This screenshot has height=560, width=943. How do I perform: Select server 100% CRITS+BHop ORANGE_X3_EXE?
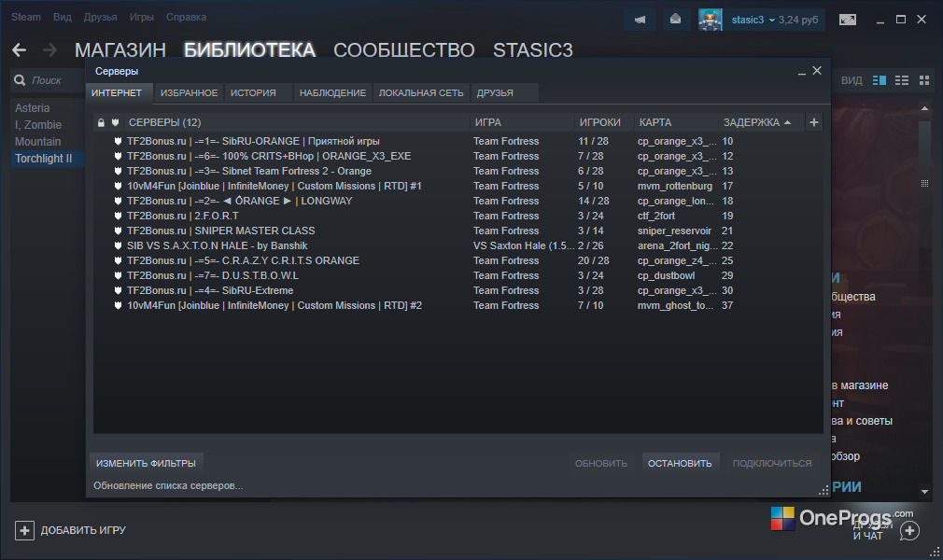tap(458, 157)
